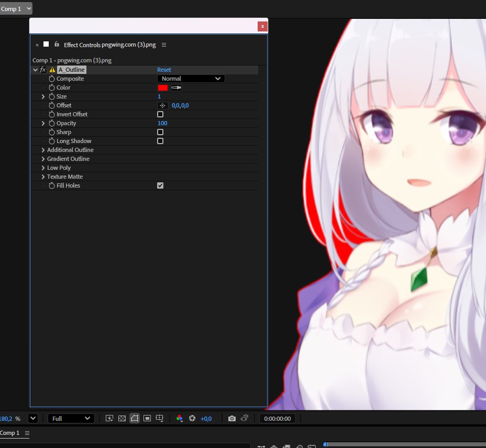Click the +0,0 exposure value
This screenshot has height=448, width=486.
pos(206,419)
